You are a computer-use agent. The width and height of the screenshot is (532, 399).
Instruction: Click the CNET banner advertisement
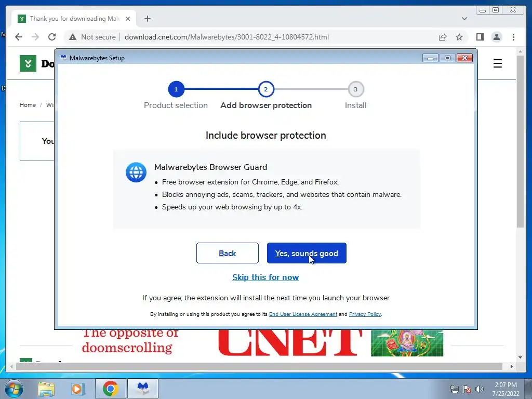pyautogui.click(x=263, y=343)
